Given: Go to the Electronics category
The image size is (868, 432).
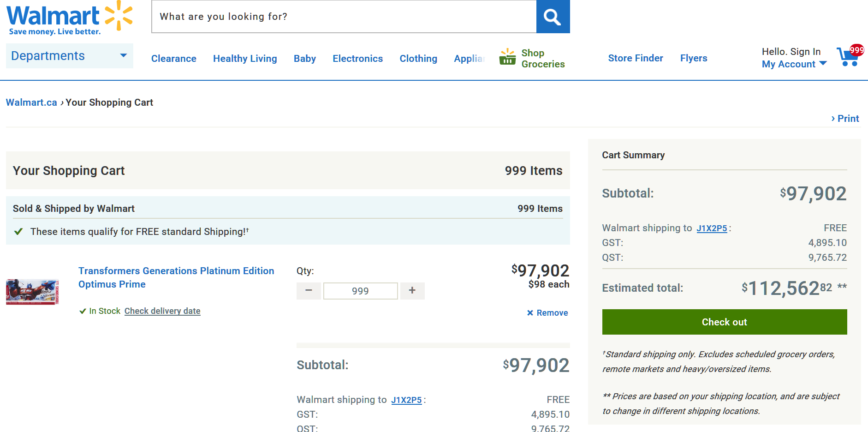Looking at the screenshot, I should (358, 59).
